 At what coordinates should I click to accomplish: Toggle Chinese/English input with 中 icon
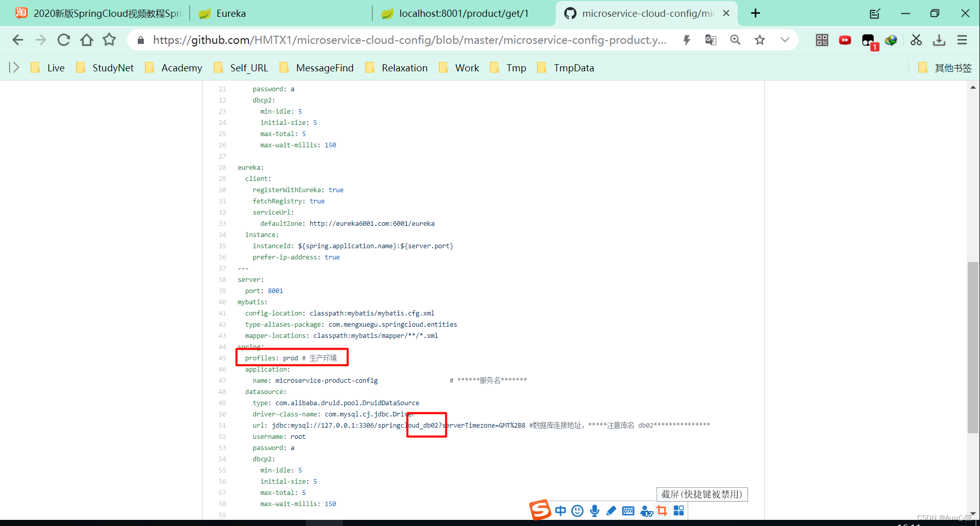coord(560,510)
